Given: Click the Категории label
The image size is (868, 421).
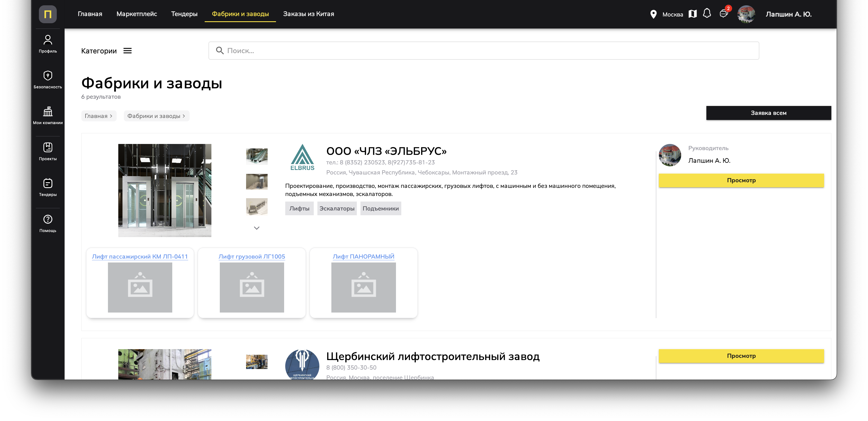Looking at the screenshot, I should [x=99, y=51].
